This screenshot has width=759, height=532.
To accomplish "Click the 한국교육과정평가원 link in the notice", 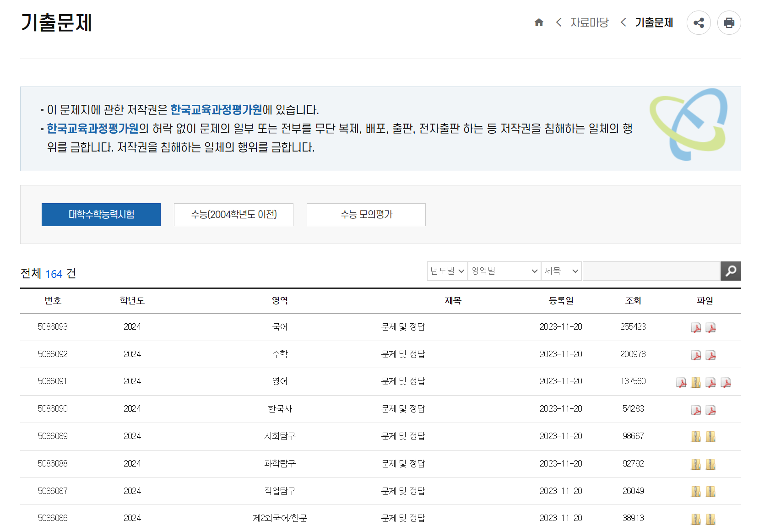I will pyautogui.click(x=216, y=110).
